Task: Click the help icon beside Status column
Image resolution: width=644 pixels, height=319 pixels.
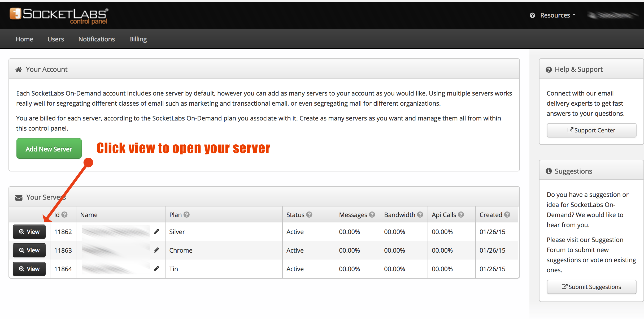Action: (309, 214)
